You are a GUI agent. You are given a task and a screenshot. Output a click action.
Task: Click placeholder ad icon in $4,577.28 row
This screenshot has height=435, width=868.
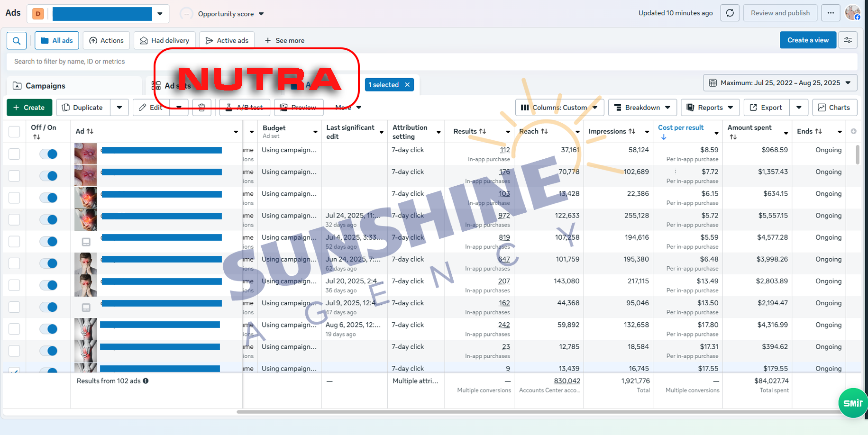pyautogui.click(x=86, y=242)
